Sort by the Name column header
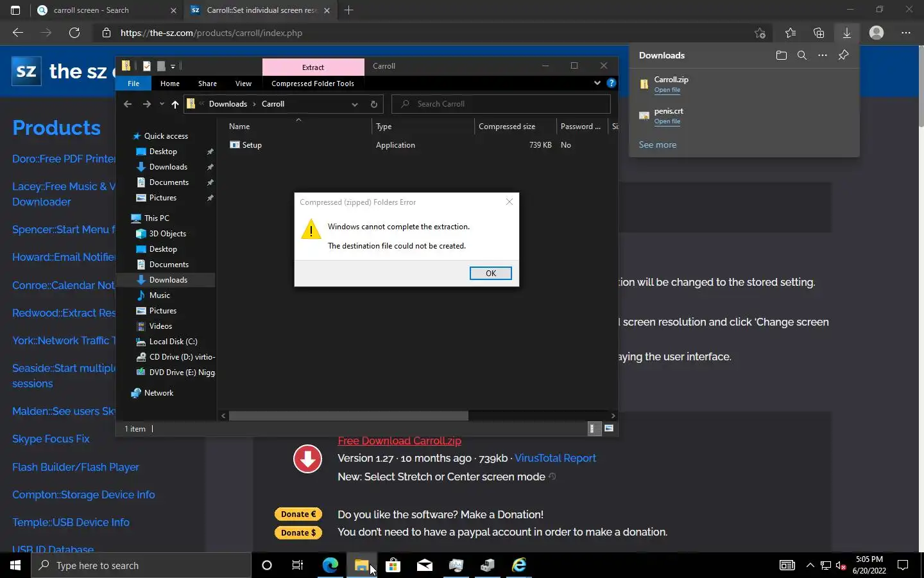Viewport: 924px width, 578px height. coord(239,127)
